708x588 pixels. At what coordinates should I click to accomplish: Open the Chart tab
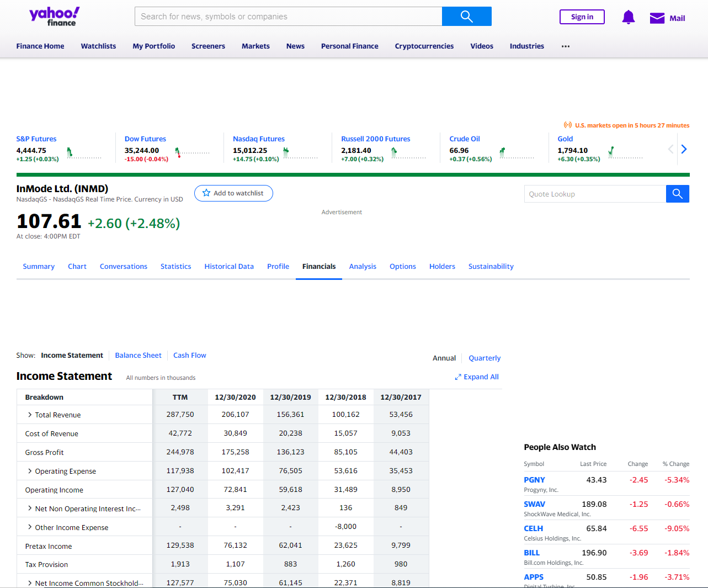[77, 267]
